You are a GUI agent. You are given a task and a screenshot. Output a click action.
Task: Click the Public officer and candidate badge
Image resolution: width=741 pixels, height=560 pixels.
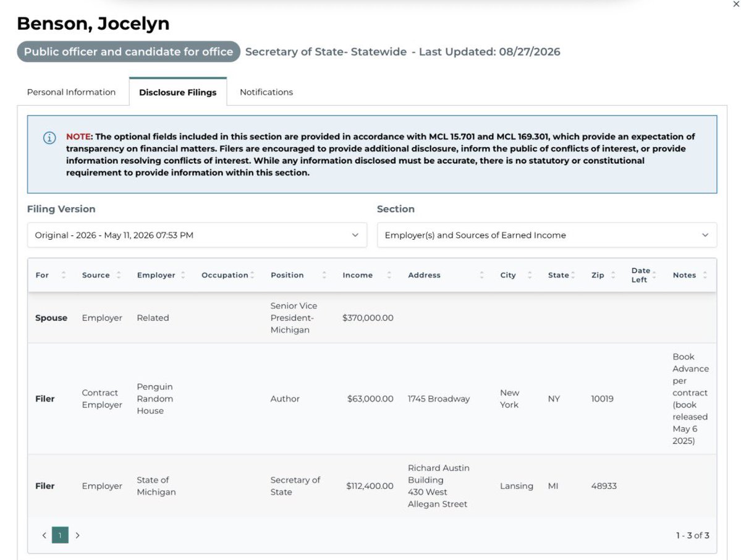129,51
